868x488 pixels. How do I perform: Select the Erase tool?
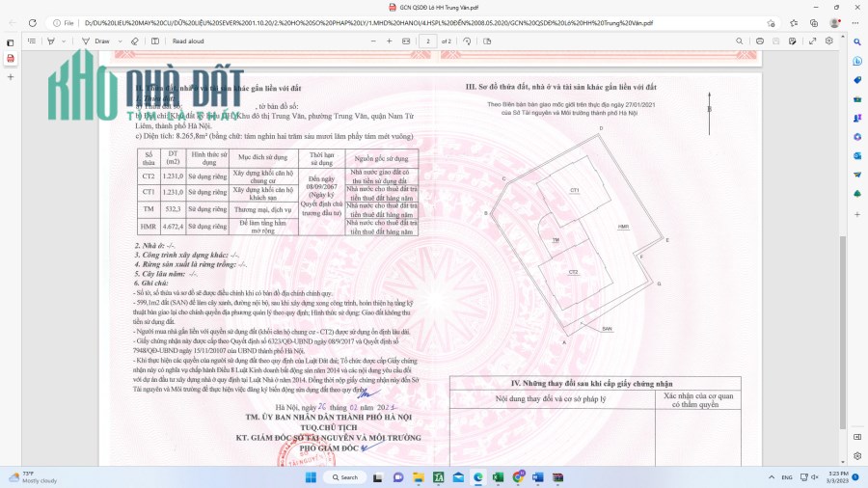(134, 41)
